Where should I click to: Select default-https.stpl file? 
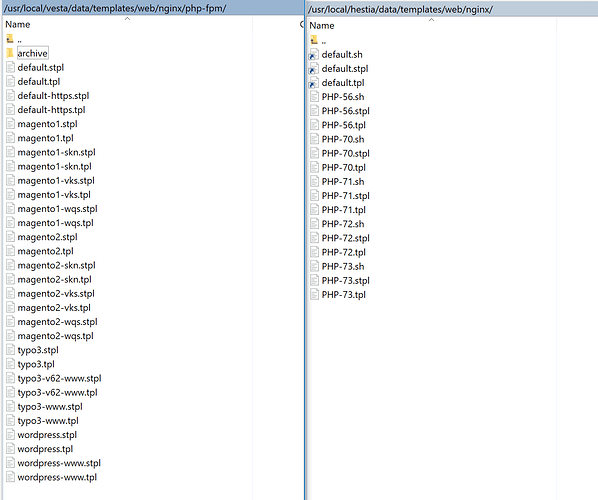click(53, 96)
